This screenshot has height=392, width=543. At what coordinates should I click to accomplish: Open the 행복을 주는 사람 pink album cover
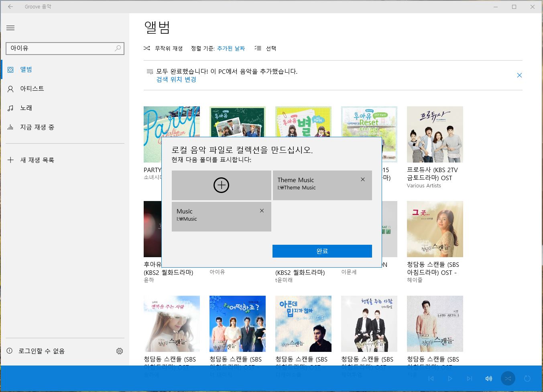pos(172,324)
